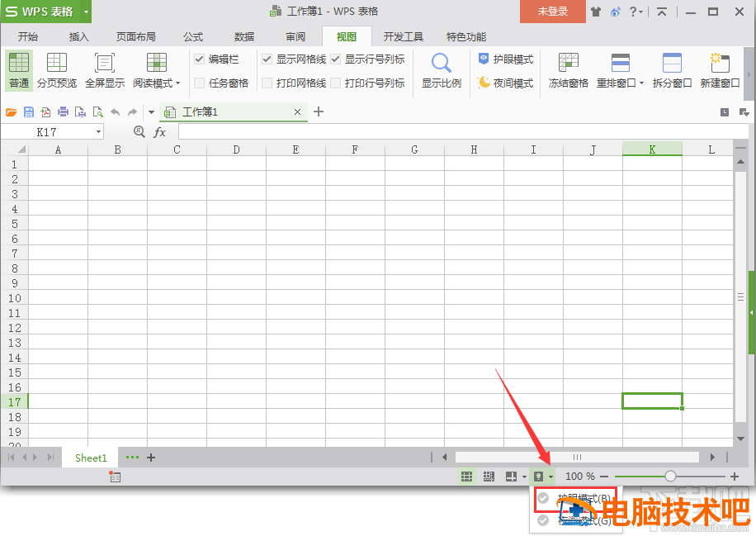Add a new sheet with plus button
The image size is (756, 536).
click(x=151, y=458)
